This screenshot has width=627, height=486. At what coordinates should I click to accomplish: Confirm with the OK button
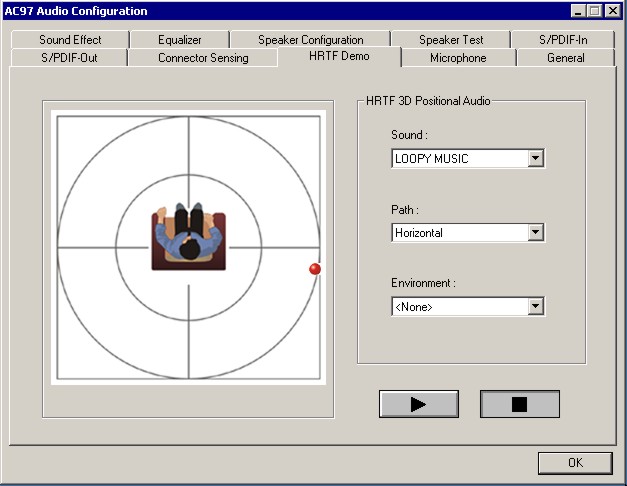[575, 463]
